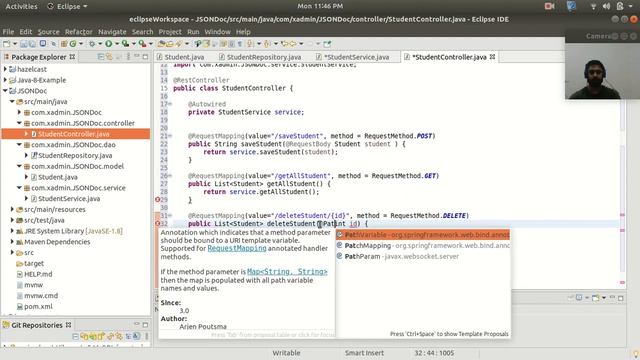Viewport: 640px width, 360px height.
Task: Select the PathVariable proposal
Action: click(x=423, y=235)
